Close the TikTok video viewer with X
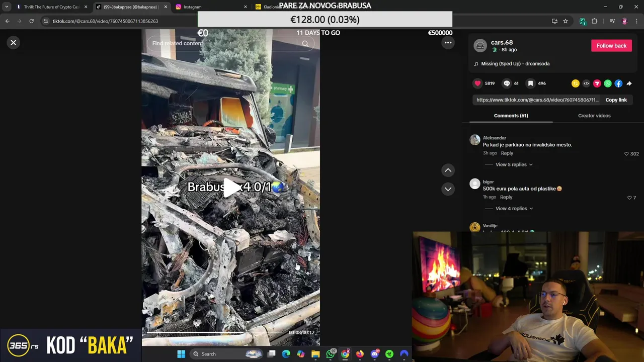The width and height of the screenshot is (644, 362). pos(14,43)
